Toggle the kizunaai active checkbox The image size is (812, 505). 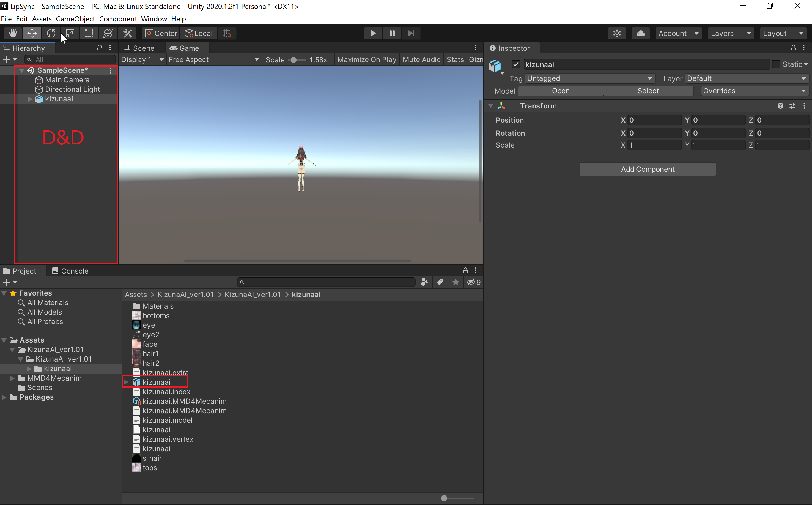tap(516, 64)
